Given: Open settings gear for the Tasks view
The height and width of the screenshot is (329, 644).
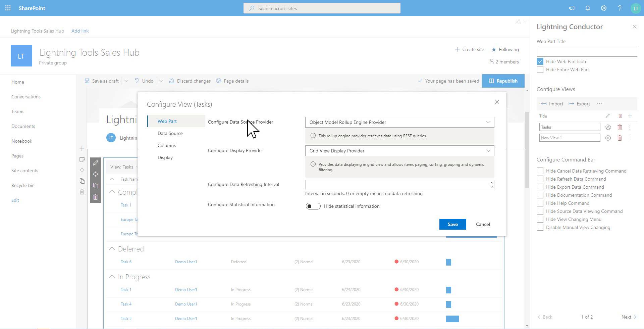Looking at the screenshot, I should click(608, 127).
